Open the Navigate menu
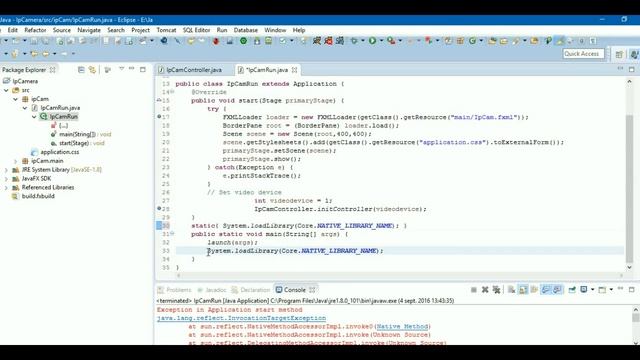 (x=89, y=30)
